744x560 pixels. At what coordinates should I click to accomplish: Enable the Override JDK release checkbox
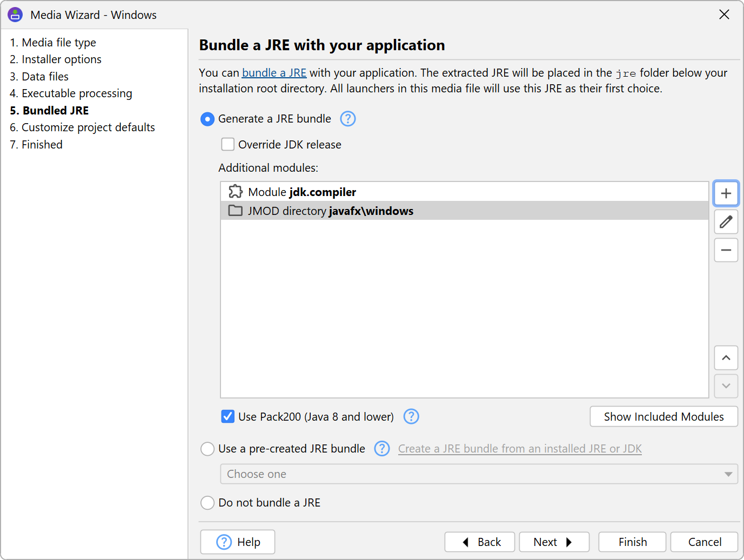click(x=228, y=145)
